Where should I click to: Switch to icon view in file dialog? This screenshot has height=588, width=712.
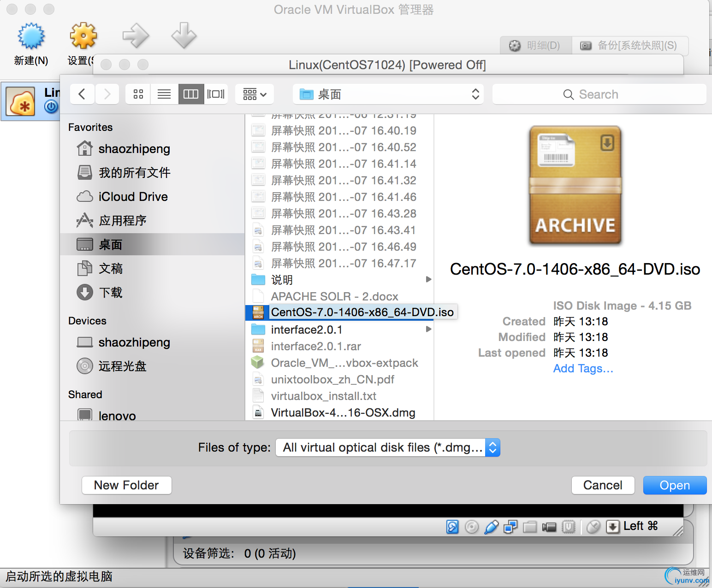tap(138, 94)
